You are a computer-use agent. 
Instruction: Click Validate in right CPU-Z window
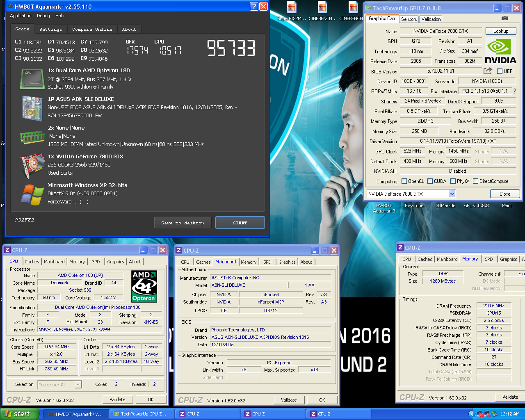click(x=510, y=397)
